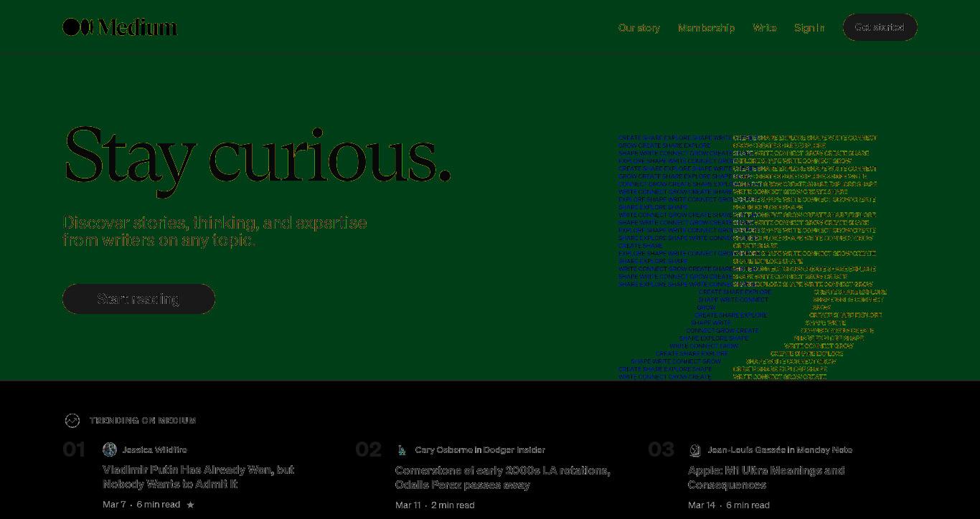Click the trending rank number 03

click(661, 450)
